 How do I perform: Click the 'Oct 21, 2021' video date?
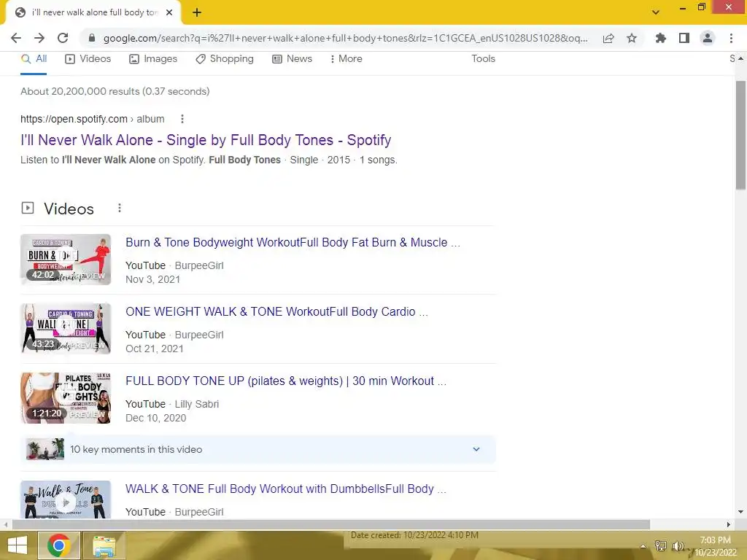pyautogui.click(x=155, y=349)
